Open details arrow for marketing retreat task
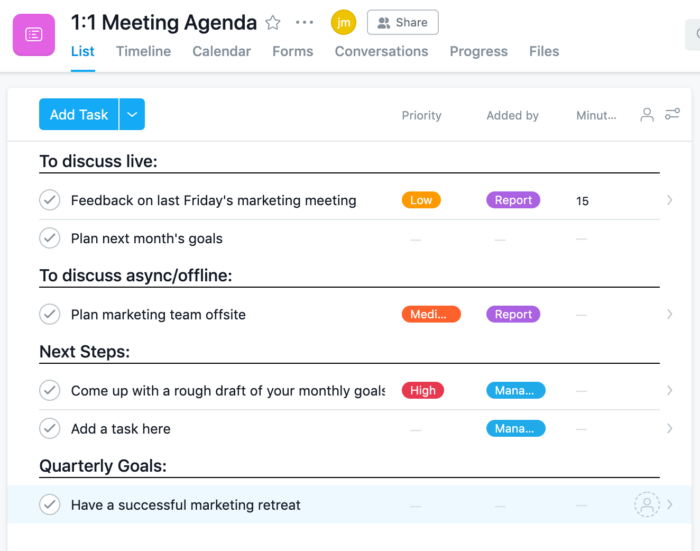The image size is (700, 551). pos(670,505)
